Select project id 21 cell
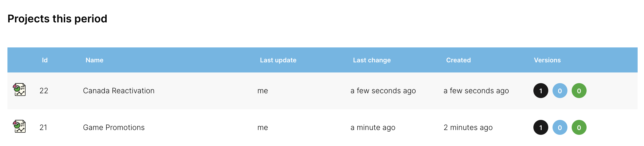This screenshot has width=644, height=146. 43,128
